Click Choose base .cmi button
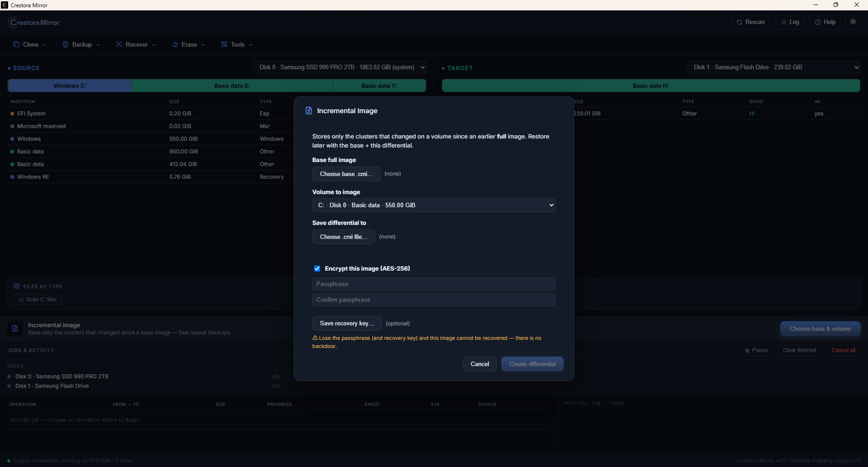Viewport: 868px width, 467px height. [346, 174]
